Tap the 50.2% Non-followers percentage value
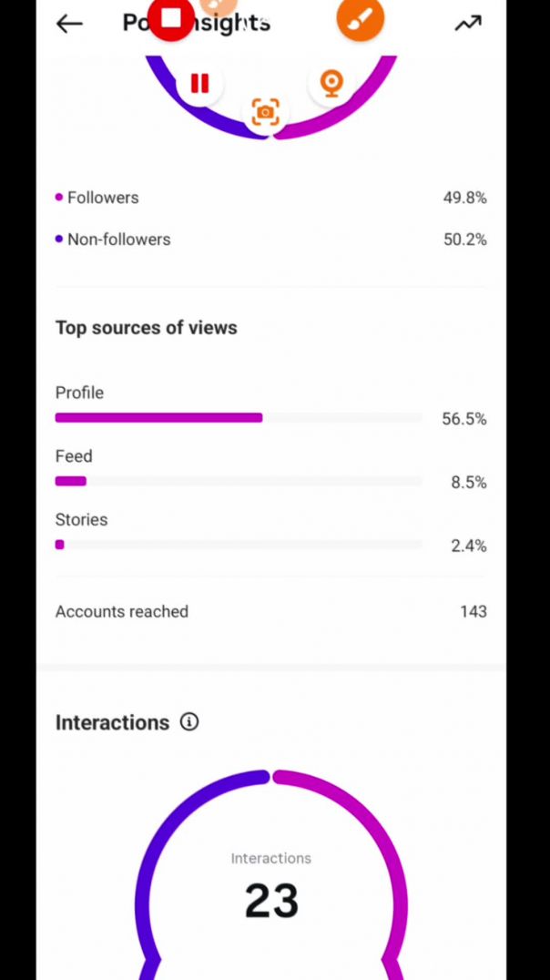Image resolution: width=550 pixels, height=980 pixels. click(464, 240)
